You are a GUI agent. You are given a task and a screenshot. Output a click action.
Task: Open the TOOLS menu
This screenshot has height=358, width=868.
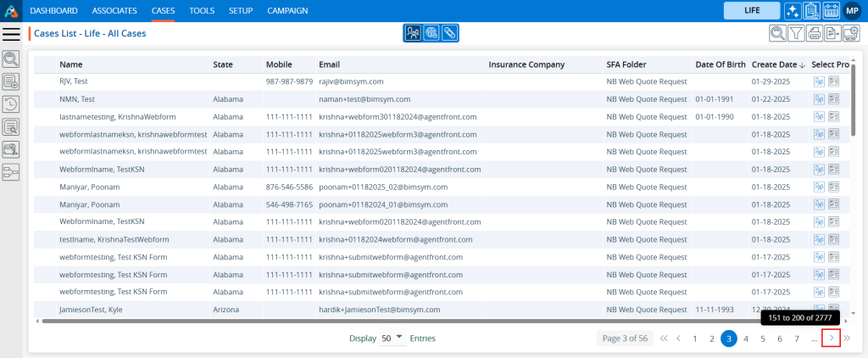(x=202, y=10)
